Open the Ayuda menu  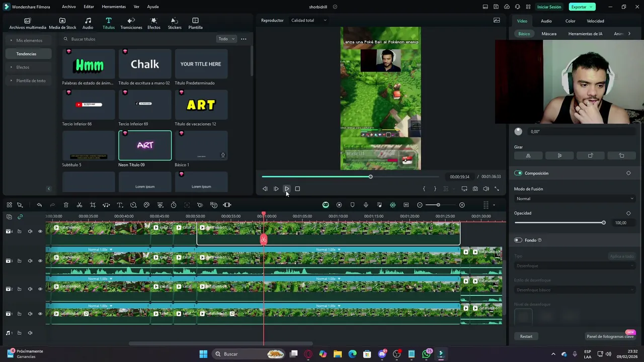(x=152, y=7)
